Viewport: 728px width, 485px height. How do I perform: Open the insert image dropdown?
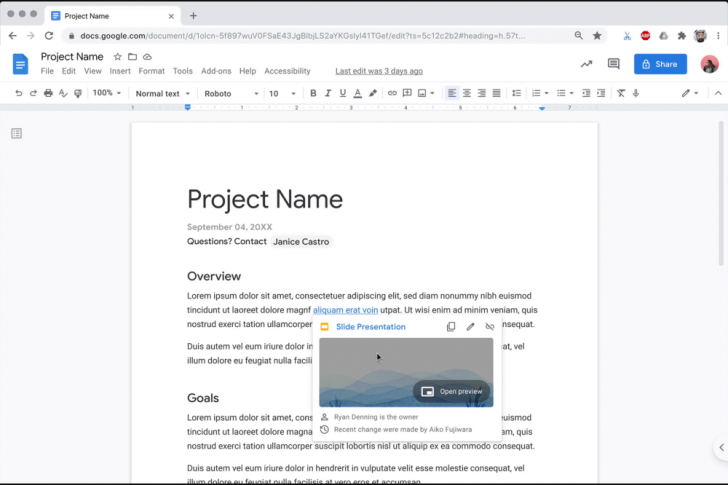click(426, 93)
